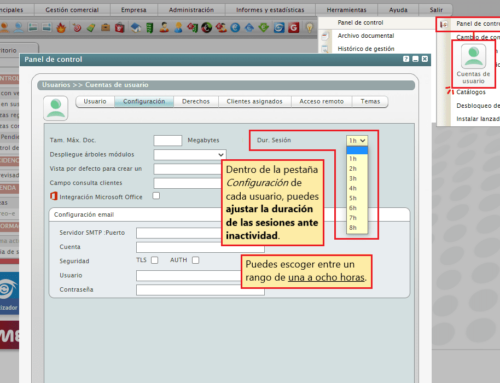
Task: Click the card icon beside the flame icon
Action: (47, 27)
